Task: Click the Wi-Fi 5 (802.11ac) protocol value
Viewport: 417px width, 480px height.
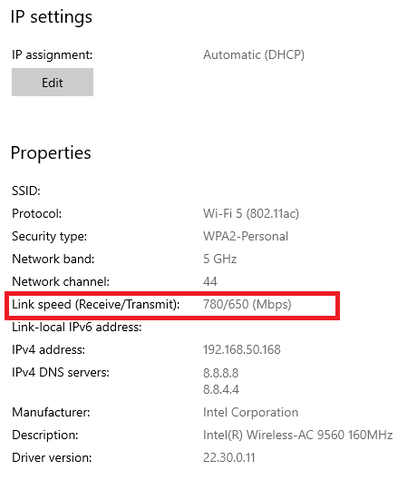Action: (251, 213)
